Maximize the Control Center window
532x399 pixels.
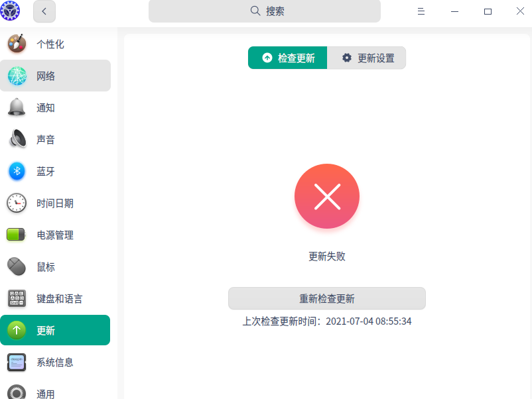(x=488, y=11)
